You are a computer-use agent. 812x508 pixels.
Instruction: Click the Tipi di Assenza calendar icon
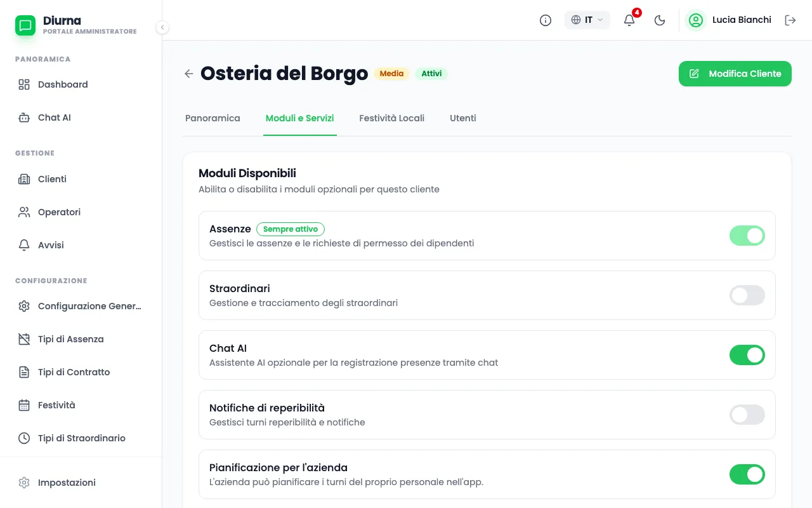click(x=24, y=339)
